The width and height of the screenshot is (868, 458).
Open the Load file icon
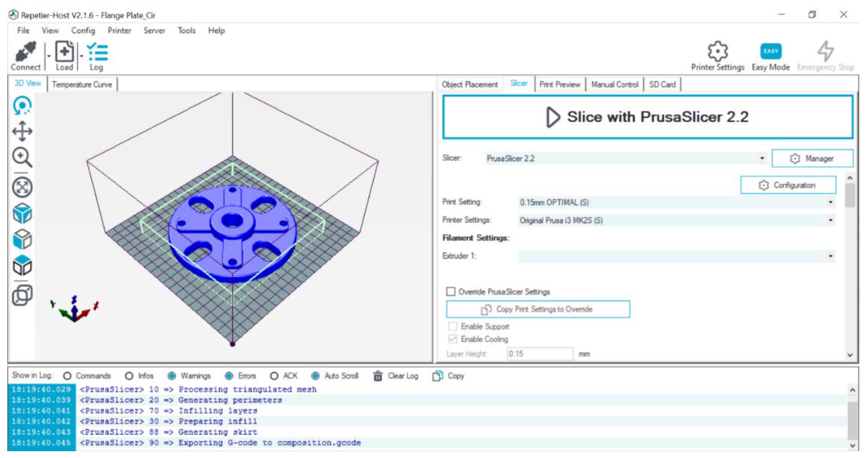[64, 52]
